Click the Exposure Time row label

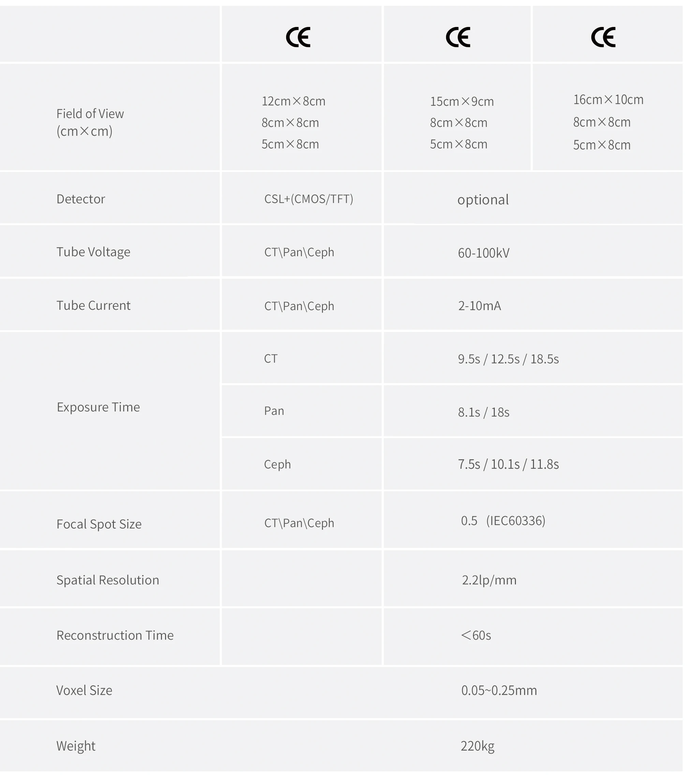[98, 407]
